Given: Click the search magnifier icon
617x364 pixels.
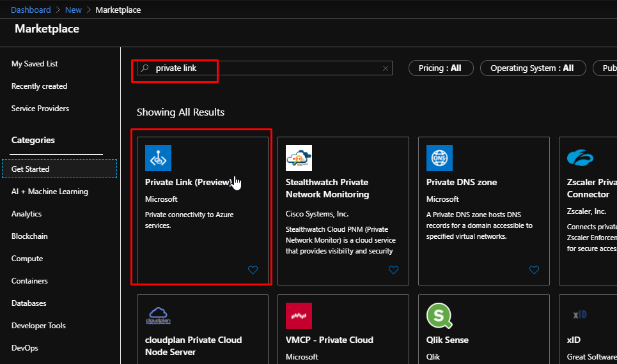Looking at the screenshot, I should 144,68.
